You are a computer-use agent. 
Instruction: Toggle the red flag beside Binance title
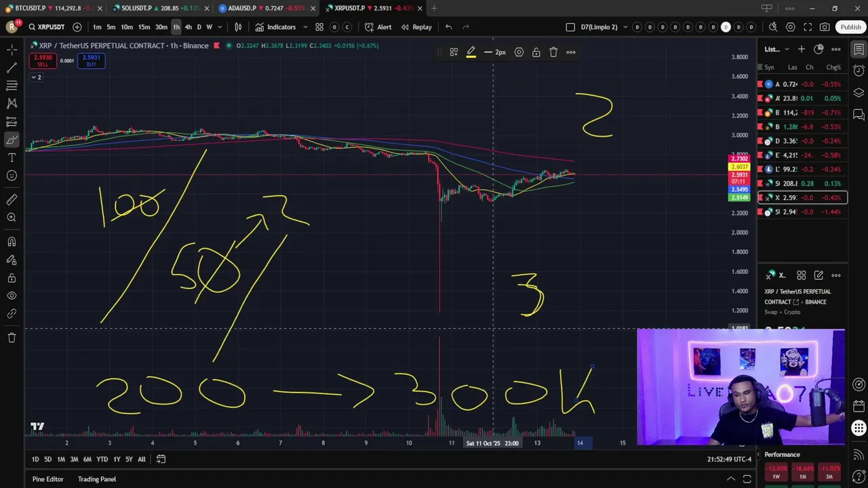[216, 45]
